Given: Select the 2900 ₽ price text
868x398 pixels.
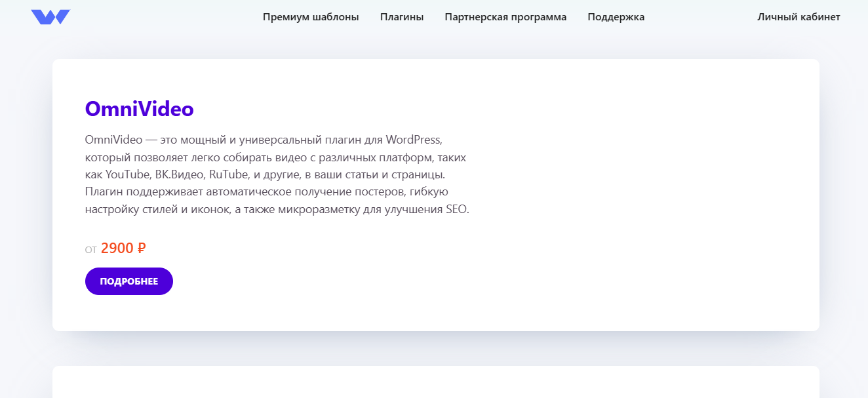Looking at the screenshot, I should 123,248.
